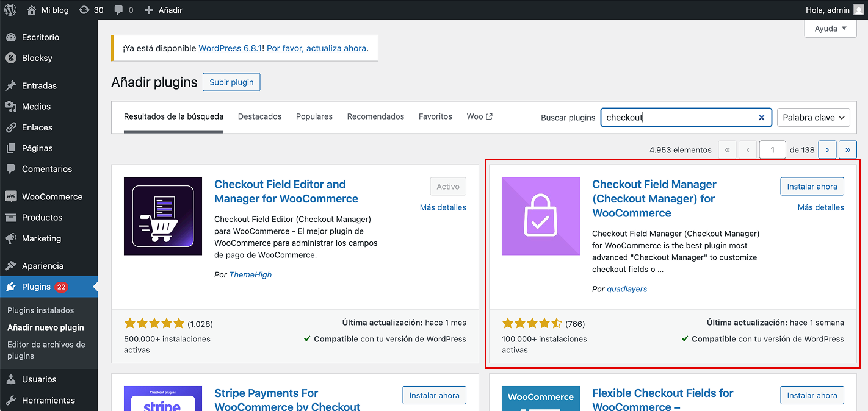Image resolution: width=868 pixels, height=411 pixels.
Task: Click the Productos box icon
Action: pos(11,217)
